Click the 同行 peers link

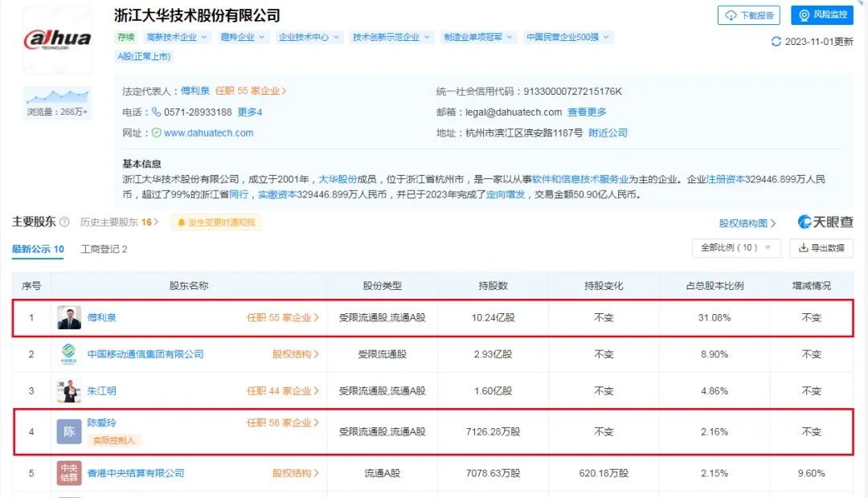coord(239,194)
